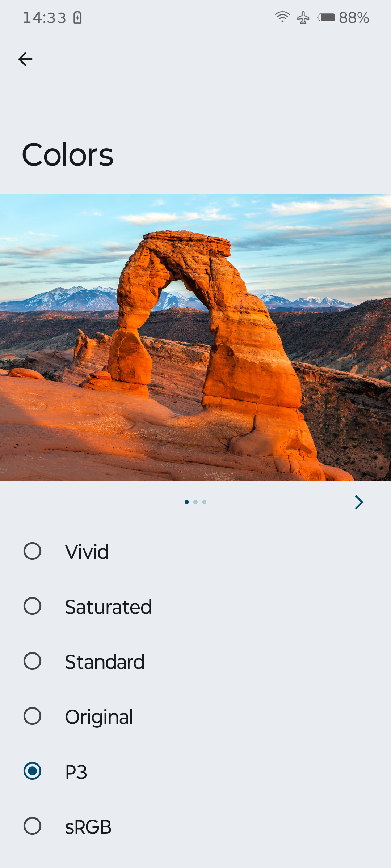
Task: Choose the Vivid color mode label
Action: (87, 552)
